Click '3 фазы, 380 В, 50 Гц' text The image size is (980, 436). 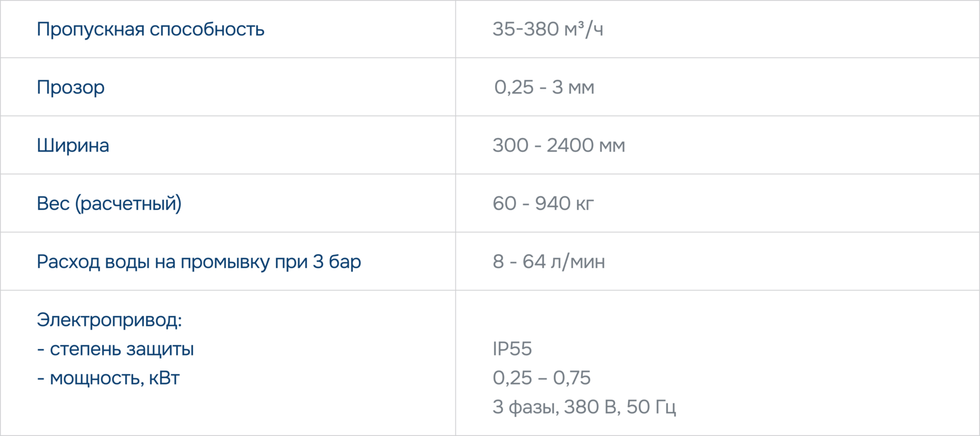tap(584, 407)
